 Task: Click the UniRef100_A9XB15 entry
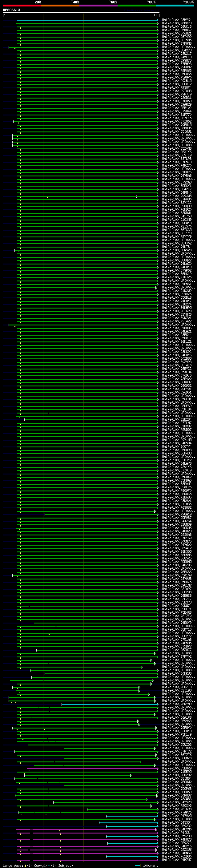click(x=177, y=81)
